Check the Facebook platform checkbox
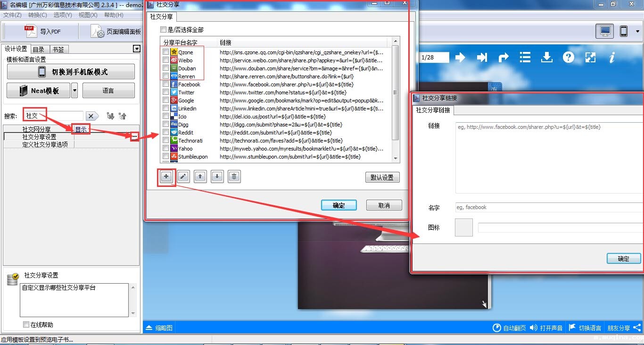644x345 pixels. (x=165, y=84)
